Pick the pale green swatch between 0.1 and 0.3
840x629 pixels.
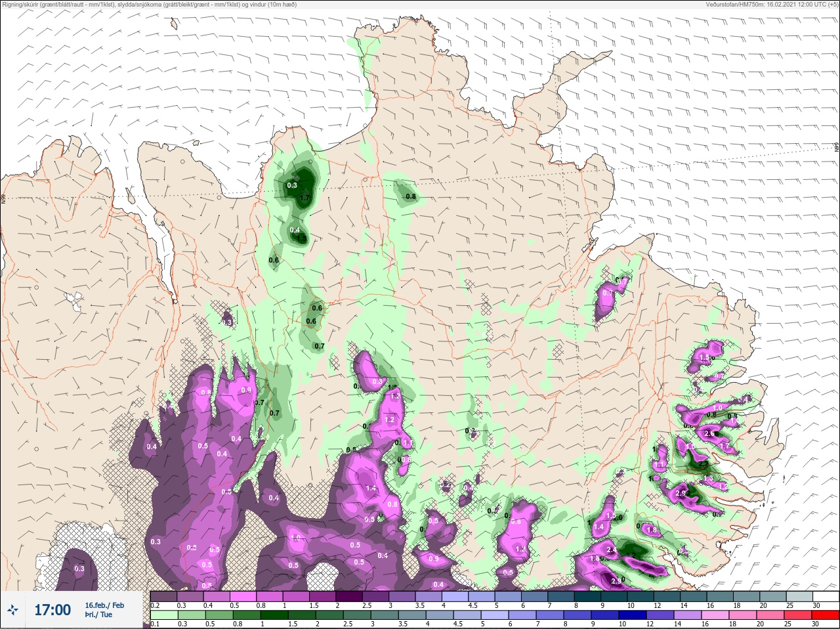click(163, 615)
